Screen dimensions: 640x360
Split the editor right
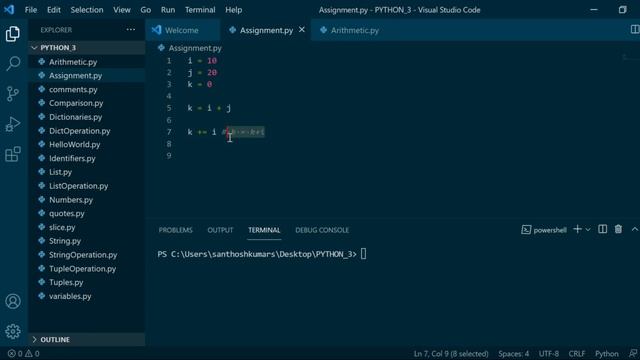tap(635, 29)
